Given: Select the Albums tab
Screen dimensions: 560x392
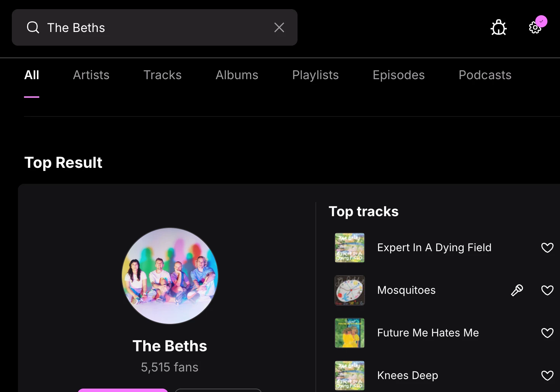Looking at the screenshot, I should click(x=237, y=75).
